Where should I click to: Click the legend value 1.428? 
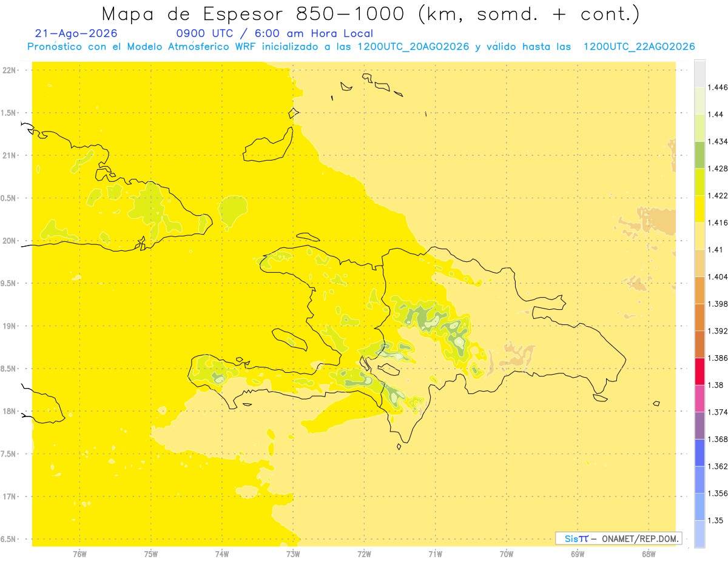click(718, 169)
